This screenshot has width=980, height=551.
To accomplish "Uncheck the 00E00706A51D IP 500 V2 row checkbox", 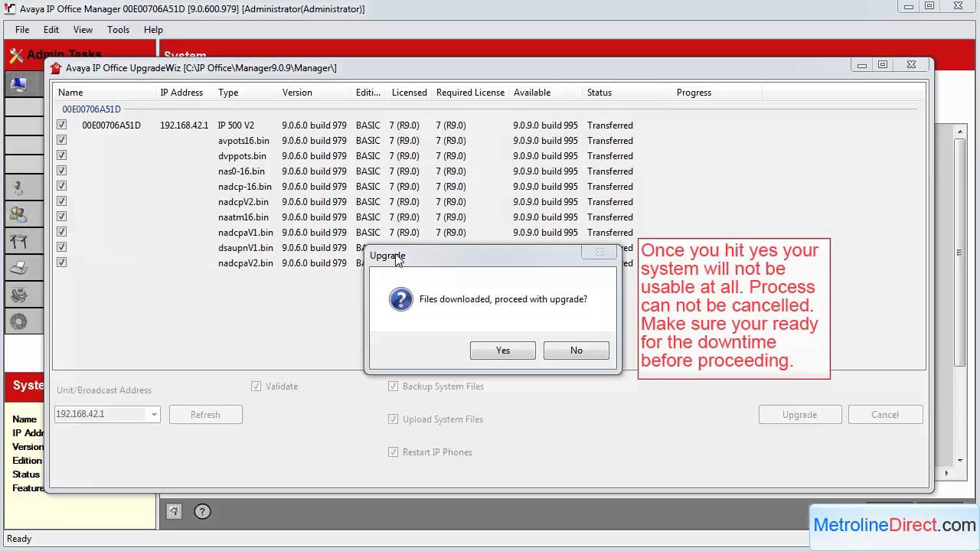I will 61,125.
